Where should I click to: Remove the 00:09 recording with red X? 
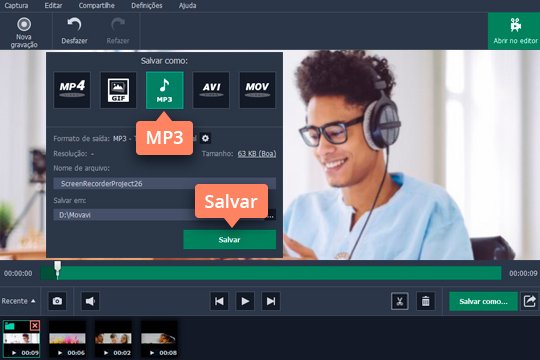[x=35, y=326]
